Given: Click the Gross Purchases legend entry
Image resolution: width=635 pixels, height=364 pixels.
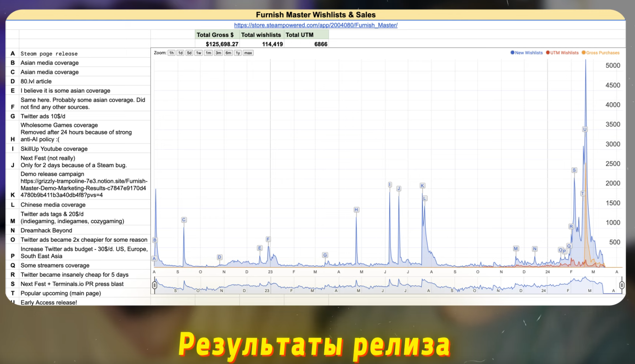Looking at the screenshot, I should (x=601, y=53).
